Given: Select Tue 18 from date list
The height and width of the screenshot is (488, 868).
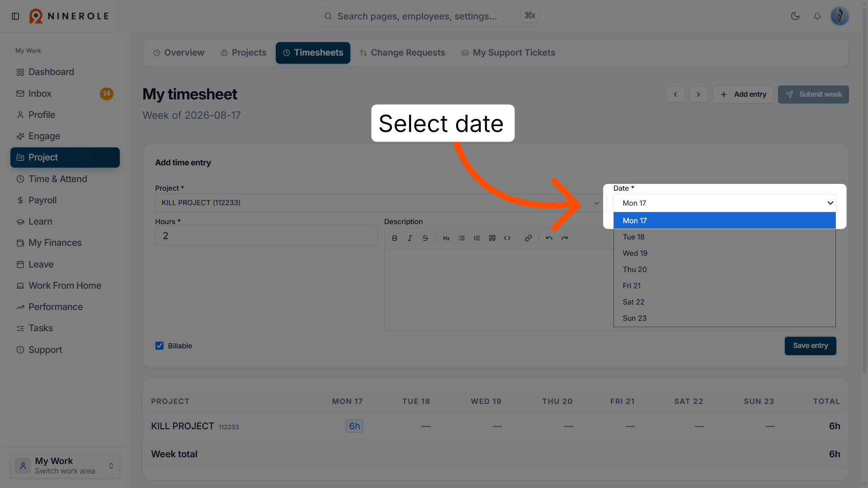Looking at the screenshot, I should click(x=725, y=237).
